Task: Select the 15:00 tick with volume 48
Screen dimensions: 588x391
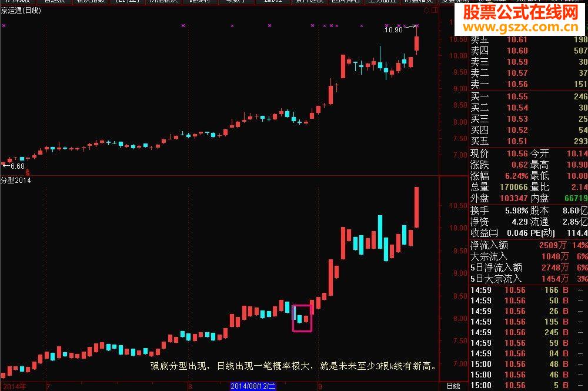Action: 529,365
